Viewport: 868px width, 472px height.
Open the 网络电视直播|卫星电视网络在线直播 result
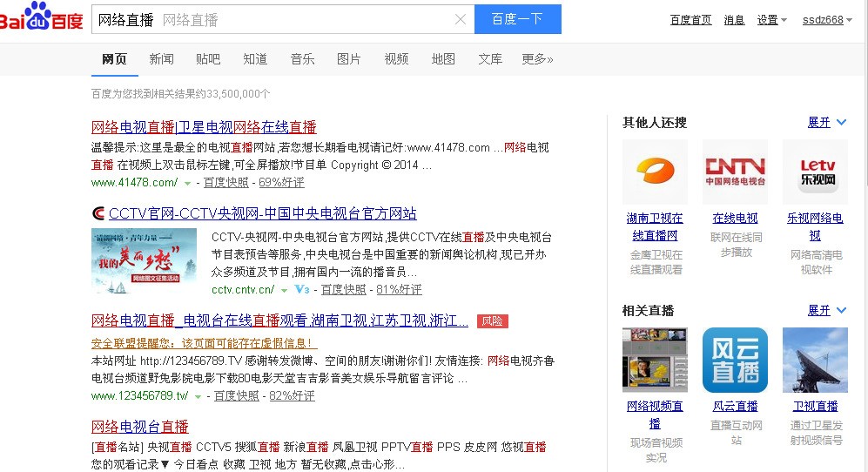(x=204, y=127)
